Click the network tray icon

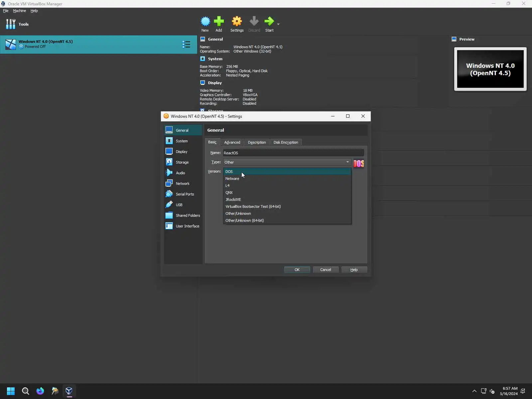point(483,391)
